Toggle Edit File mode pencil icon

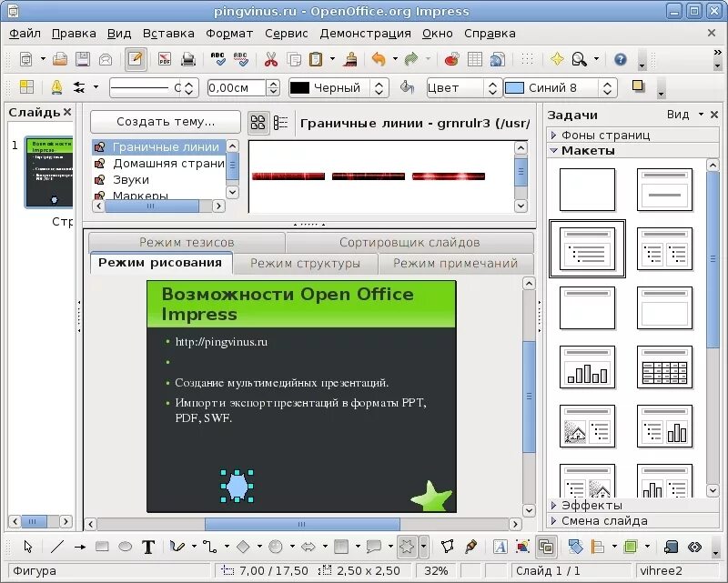coord(135,59)
